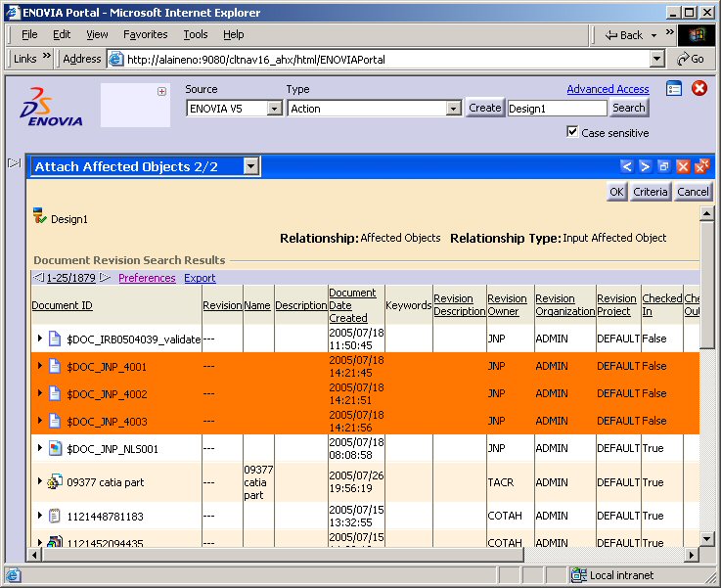Expand the $DOC_IRB0504039_validate row
The height and width of the screenshot is (588, 721).
[40, 338]
